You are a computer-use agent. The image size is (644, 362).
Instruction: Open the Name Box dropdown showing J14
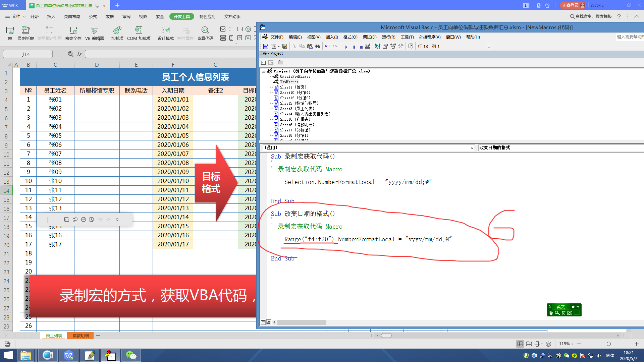[x=51, y=54]
